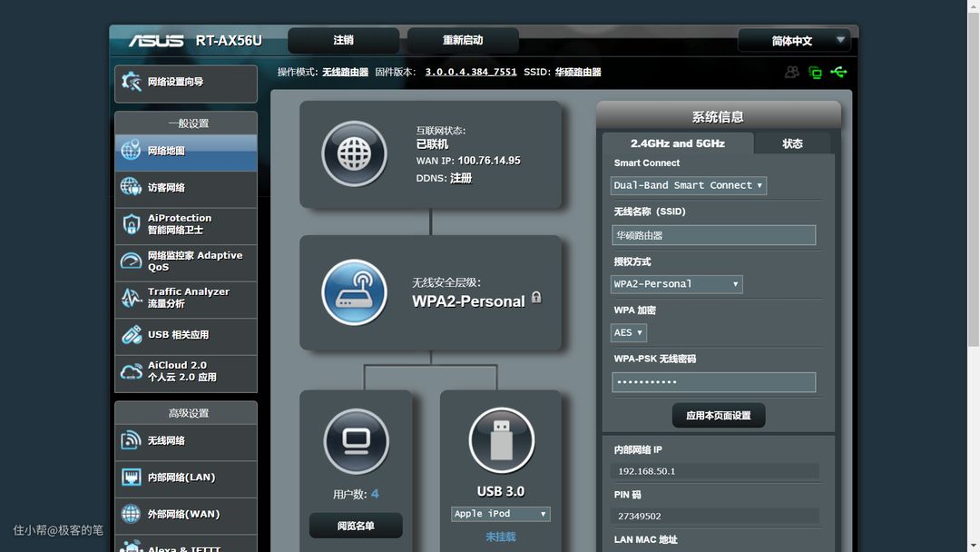This screenshot has width=980, height=552.
Task: Click the 重新启动 reboot button
Action: [463, 40]
